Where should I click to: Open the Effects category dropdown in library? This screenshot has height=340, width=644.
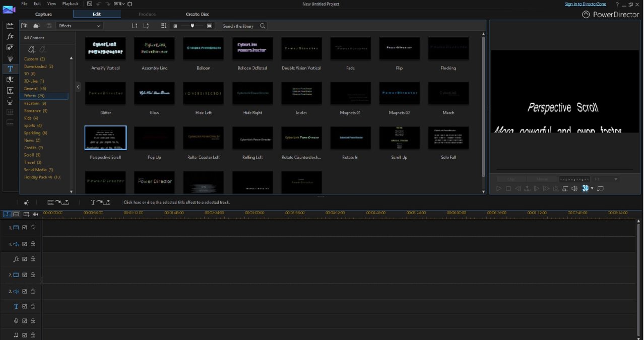coord(80,26)
